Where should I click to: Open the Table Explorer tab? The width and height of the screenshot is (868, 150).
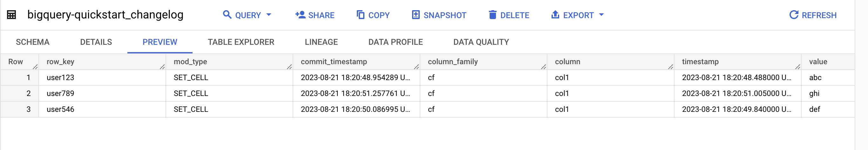click(241, 42)
